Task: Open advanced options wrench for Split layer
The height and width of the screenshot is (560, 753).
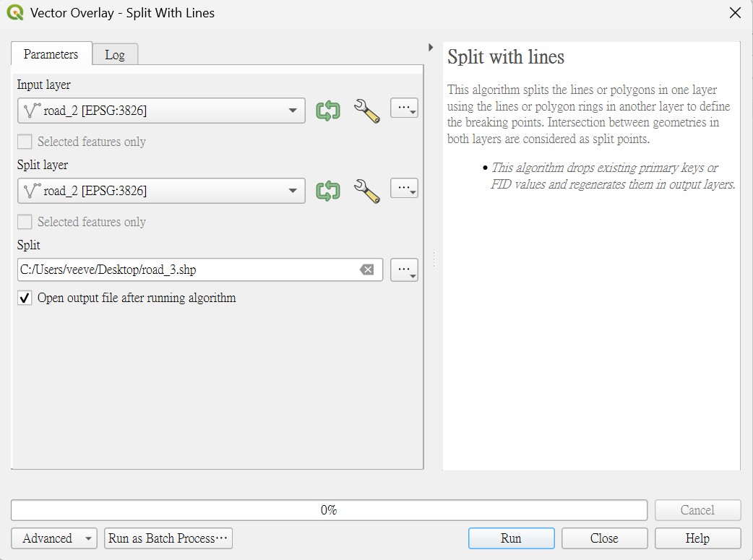Action: (x=367, y=191)
